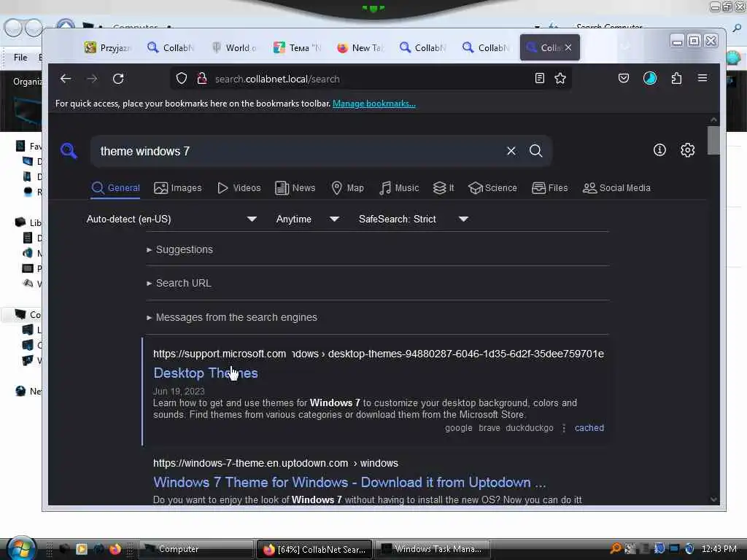The width and height of the screenshot is (747, 560).
Task: Click the page vertical scrollbar thumb
Action: [713, 141]
